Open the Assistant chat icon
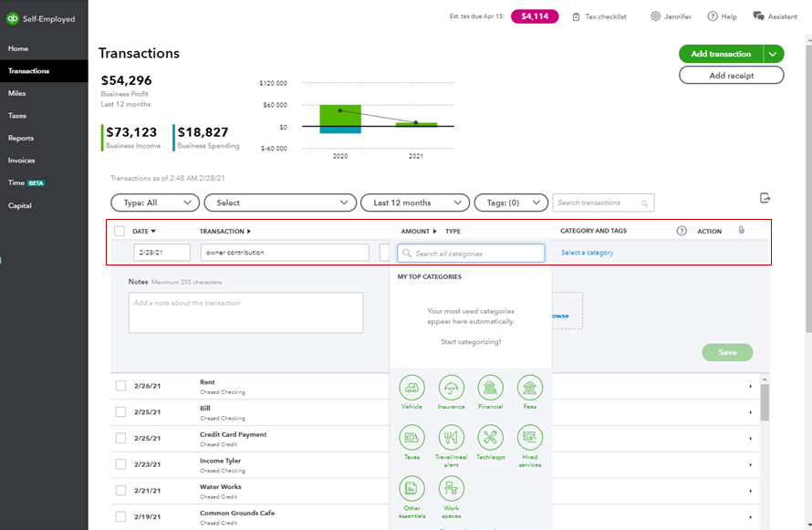 point(759,16)
